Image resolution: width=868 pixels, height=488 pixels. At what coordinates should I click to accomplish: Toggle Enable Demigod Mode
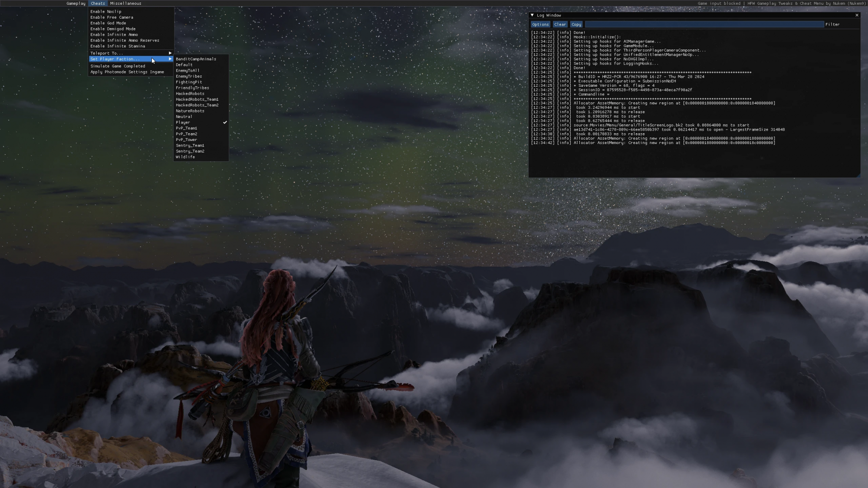(x=131, y=29)
